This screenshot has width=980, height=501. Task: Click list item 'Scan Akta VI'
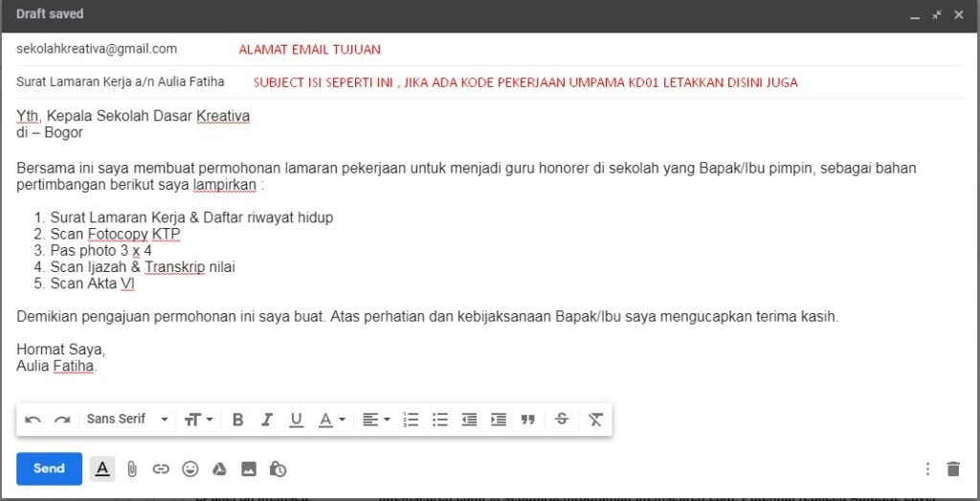[x=93, y=284]
